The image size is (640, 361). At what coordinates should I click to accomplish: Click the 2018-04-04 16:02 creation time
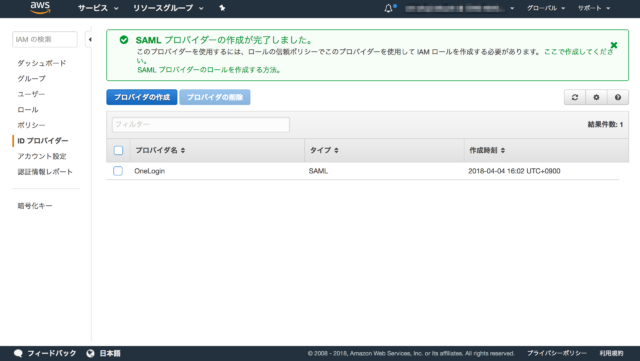click(514, 171)
